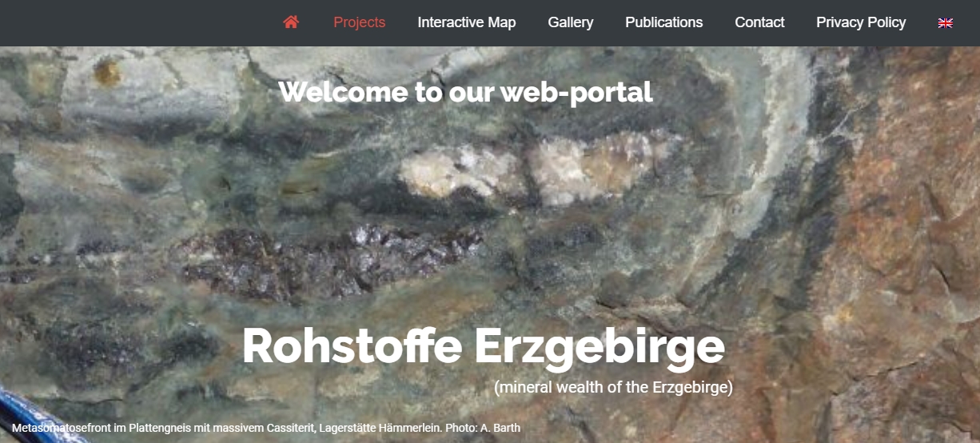980x443 pixels.
Task: Click the white quartz crystal cluster in photo
Action: click(528, 170)
